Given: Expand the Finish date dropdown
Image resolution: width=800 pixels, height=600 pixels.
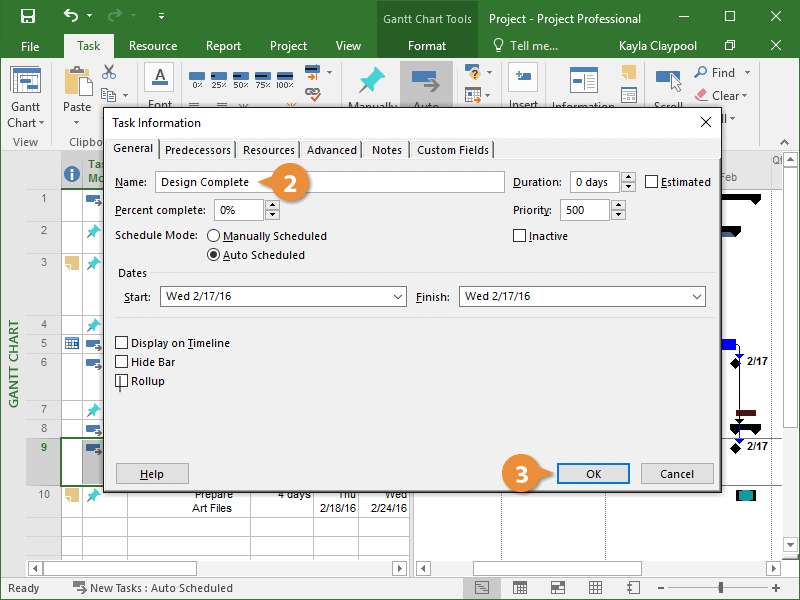Looking at the screenshot, I should [696, 297].
